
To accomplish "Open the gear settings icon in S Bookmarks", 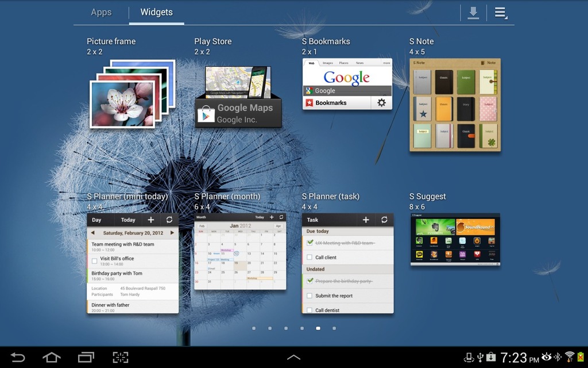I will [x=381, y=102].
